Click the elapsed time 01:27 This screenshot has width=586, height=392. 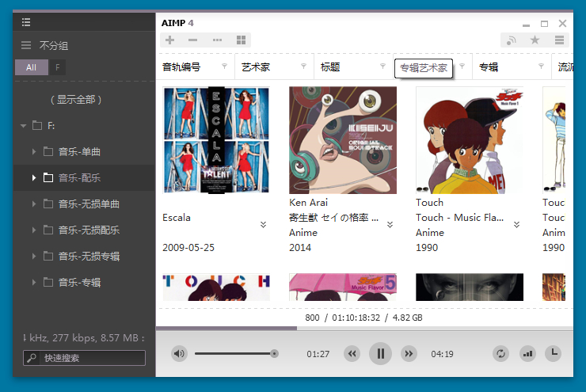point(318,354)
